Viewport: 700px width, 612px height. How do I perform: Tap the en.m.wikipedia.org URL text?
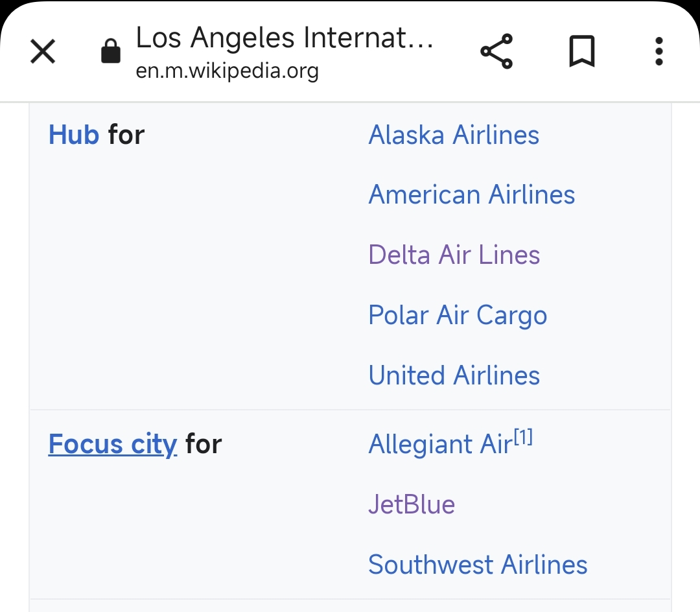pyautogui.click(x=227, y=71)
